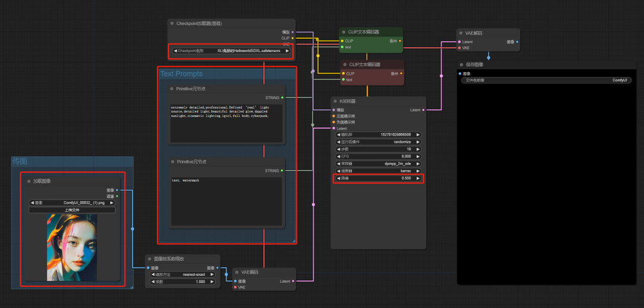Click the STRING output port of the upper Primitive node
This screenshot has height=308, width=644.
pos(282,97)
